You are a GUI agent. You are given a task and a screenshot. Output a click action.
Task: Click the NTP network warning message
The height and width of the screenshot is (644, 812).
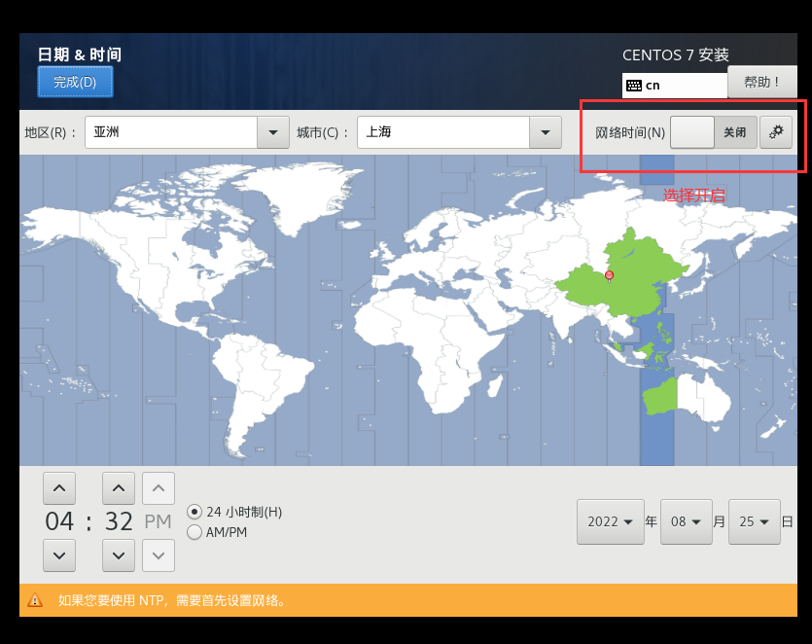(x=171, y=600)
